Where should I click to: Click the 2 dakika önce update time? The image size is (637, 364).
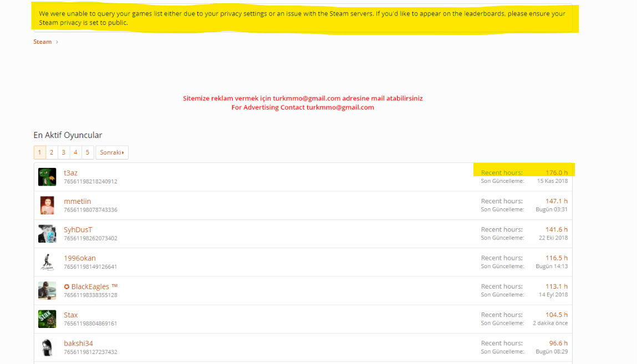pos(550,323)
